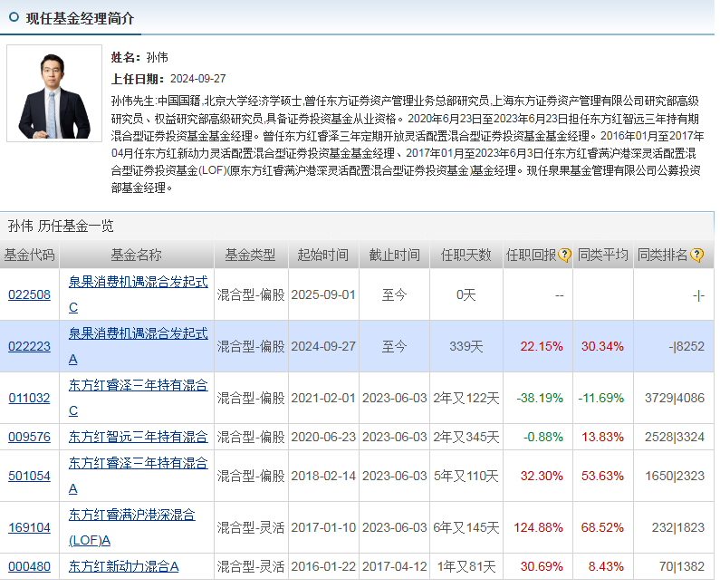Click the 53.63% peer average cell

(x=602, y=476)
